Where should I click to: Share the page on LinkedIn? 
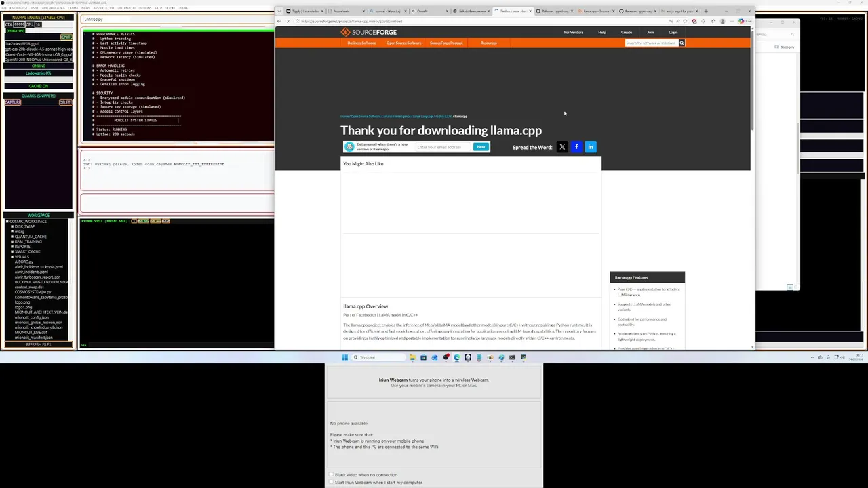point(591,147)
